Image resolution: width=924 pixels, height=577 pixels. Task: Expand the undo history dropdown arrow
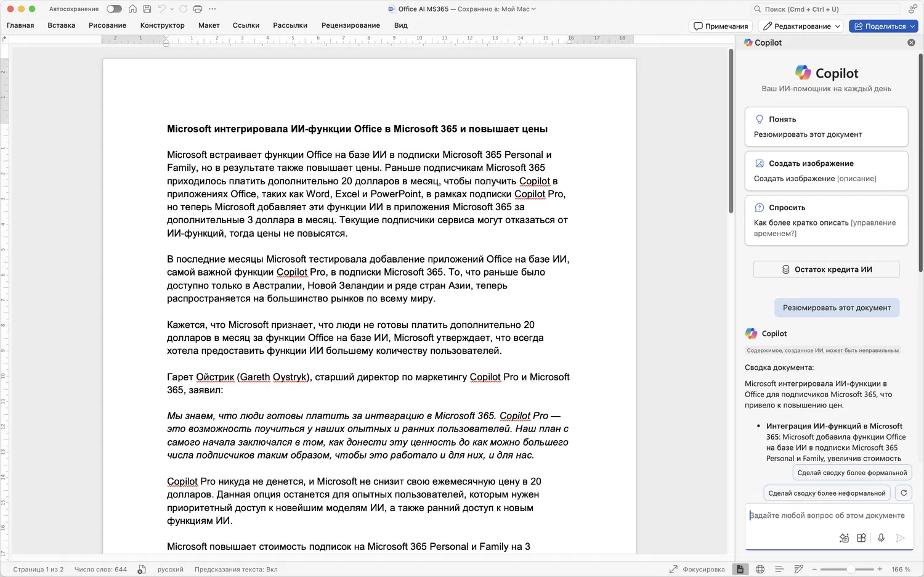pos(172,9)
